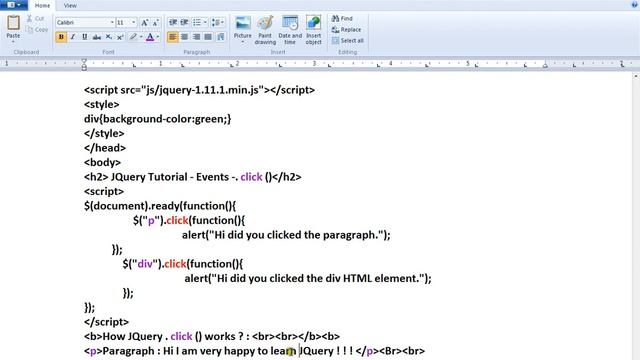Open the WordPad application menu button
640x360 pixels.
(x=14, y=5)
